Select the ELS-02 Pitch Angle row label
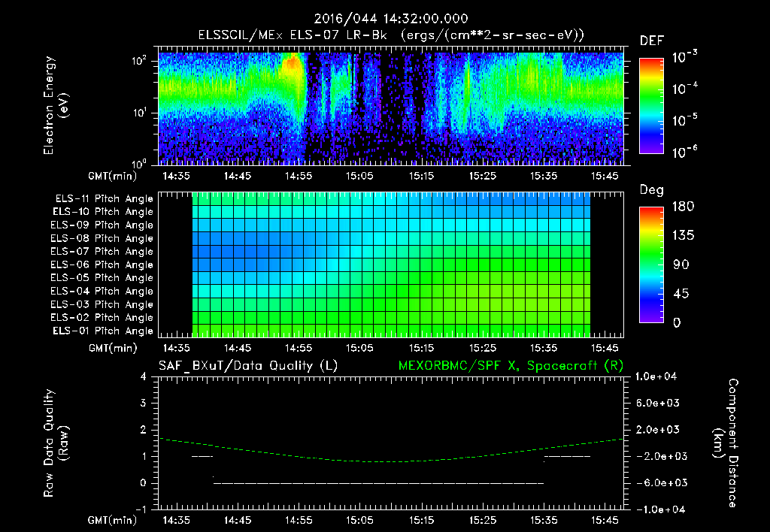Screen dimensions: 770x532 tap(102, 318)
